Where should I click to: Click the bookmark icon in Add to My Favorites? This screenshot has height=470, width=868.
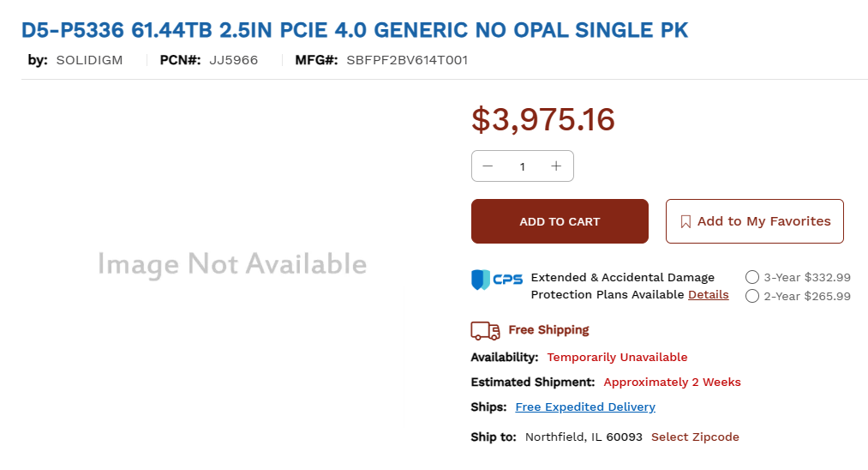[685, 221]
